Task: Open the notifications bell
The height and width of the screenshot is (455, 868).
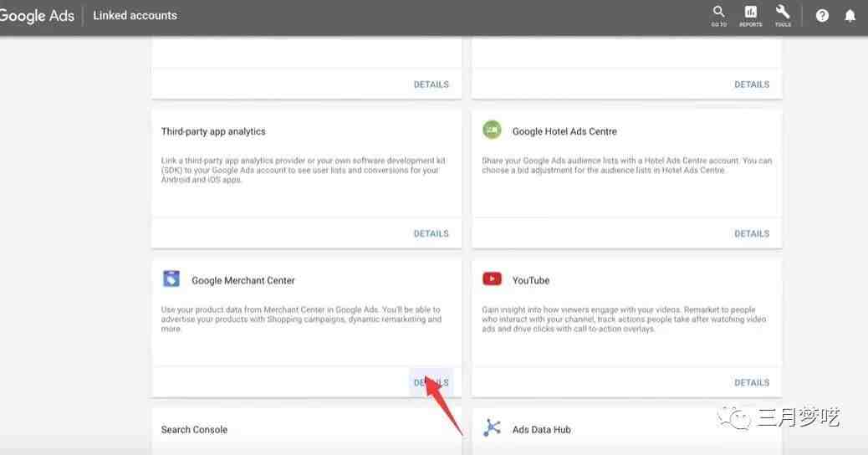Action: [x=850, y=16]
